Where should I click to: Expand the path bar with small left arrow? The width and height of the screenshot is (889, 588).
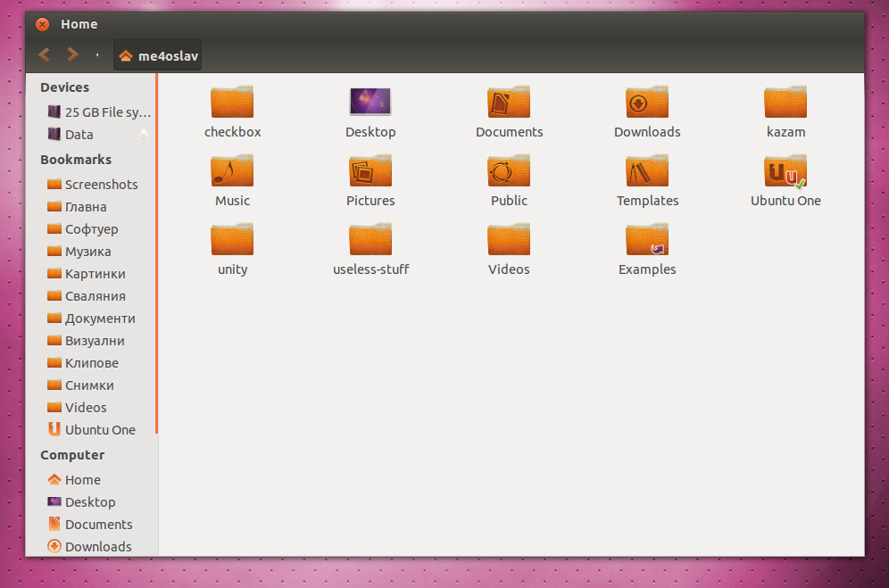pyautogui.click(x=97, y=55)
